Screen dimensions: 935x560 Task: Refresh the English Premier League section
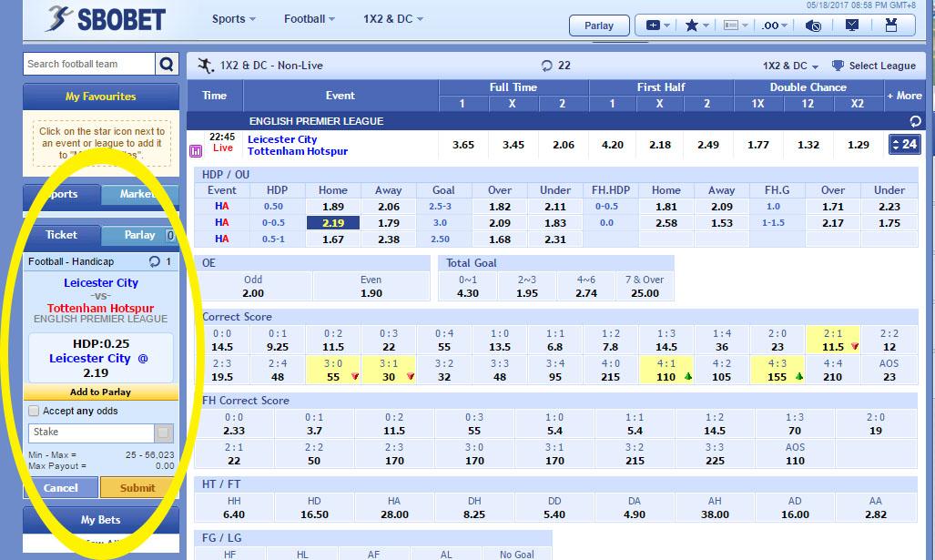(915, 121)
